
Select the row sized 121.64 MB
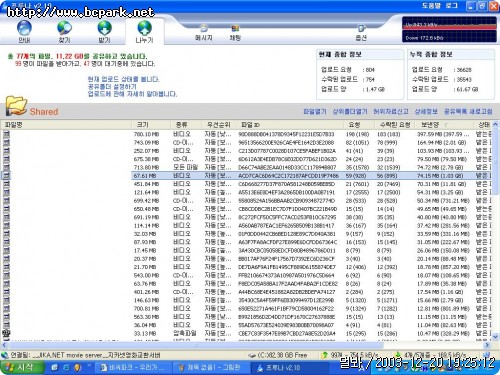click(246, 192)
